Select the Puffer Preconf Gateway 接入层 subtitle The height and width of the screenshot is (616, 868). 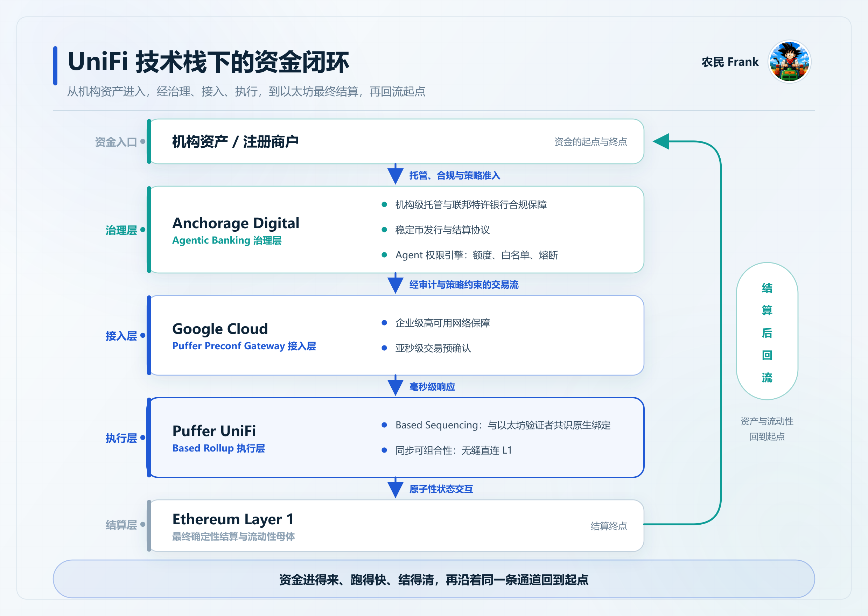(x=244, y=346)
